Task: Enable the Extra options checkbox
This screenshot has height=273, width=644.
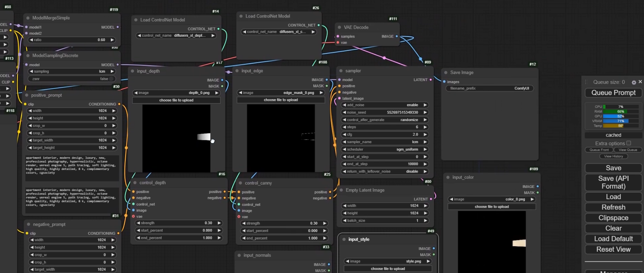Action: point(629,143)
